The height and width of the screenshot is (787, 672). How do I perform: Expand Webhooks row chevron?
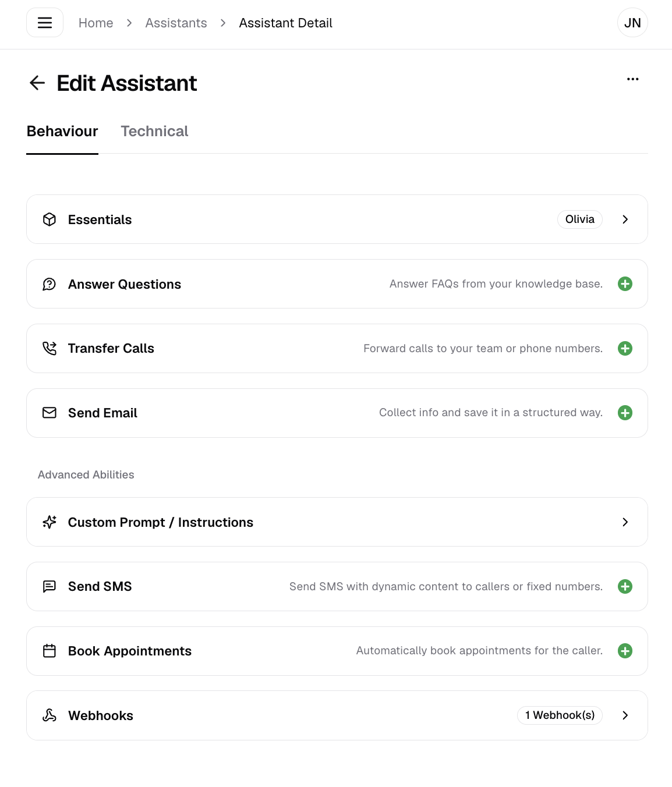625,715
